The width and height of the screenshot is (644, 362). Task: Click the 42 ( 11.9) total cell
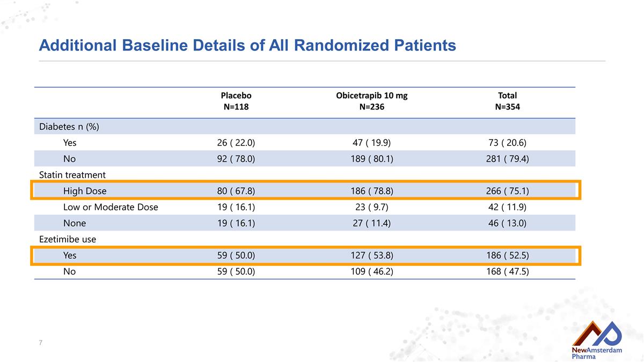507,207
